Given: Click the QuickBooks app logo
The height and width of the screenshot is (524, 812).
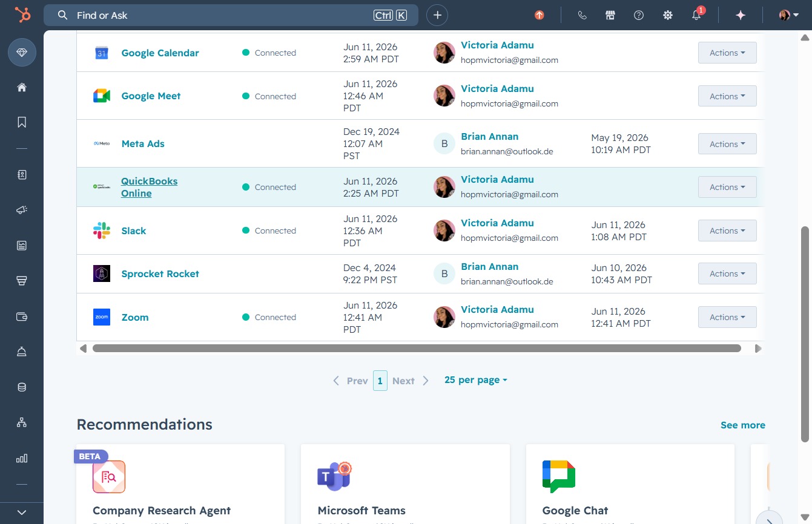Looking at the screenshot, I should click(x=101, y=187).
